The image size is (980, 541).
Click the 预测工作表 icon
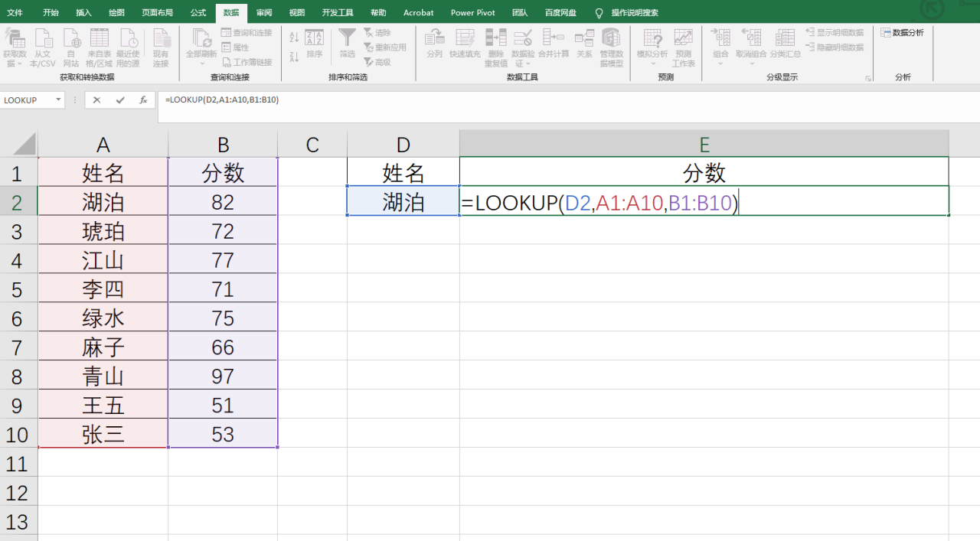(684, 47)
